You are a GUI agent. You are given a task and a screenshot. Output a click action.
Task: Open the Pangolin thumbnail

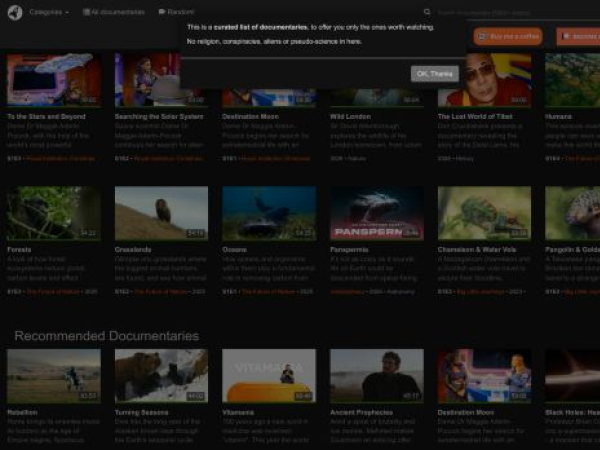[572, 213]
